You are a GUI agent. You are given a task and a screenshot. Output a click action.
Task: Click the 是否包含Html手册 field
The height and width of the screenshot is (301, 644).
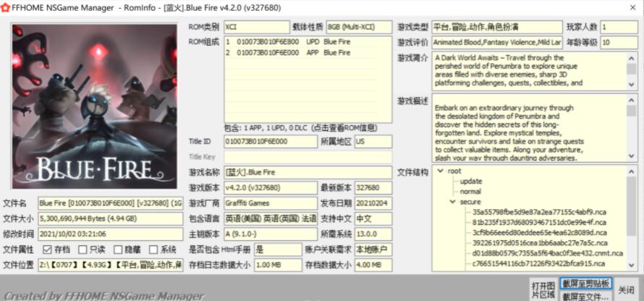point(278,249)
